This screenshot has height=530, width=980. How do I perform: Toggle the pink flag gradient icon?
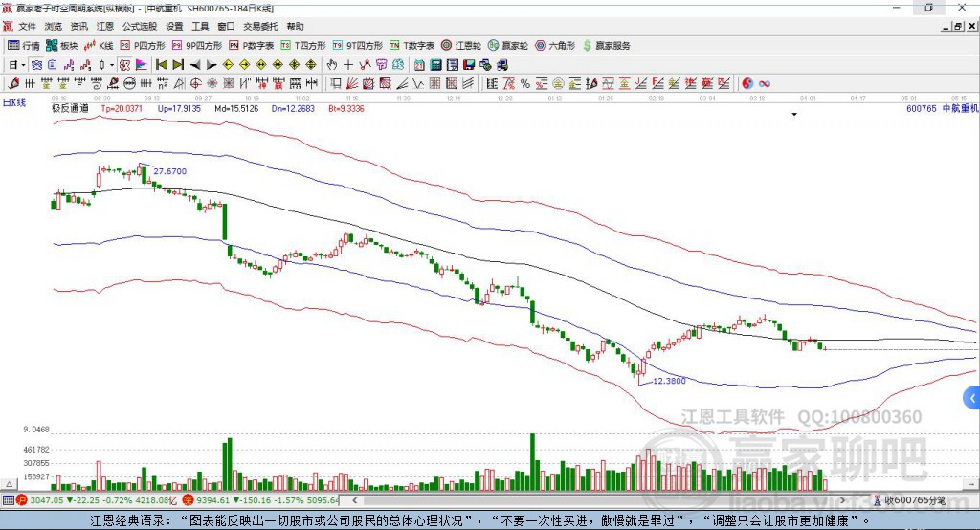coord(142,64)
